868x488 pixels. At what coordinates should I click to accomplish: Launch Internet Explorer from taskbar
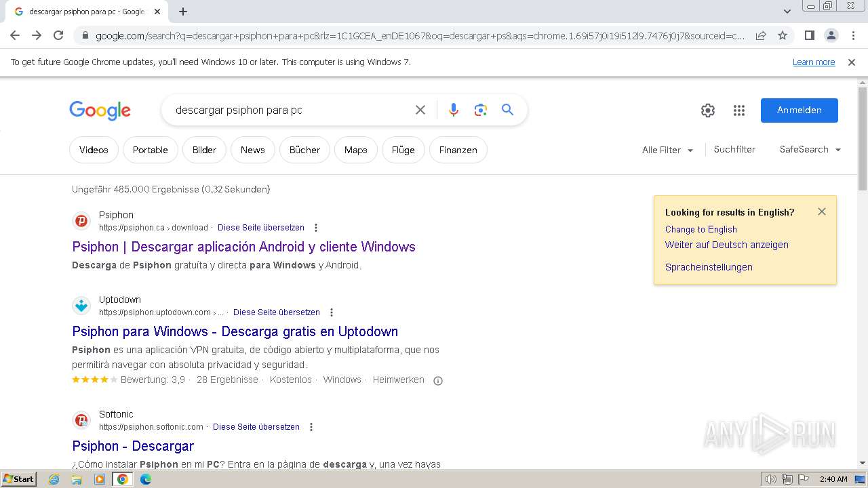[54, 479]
